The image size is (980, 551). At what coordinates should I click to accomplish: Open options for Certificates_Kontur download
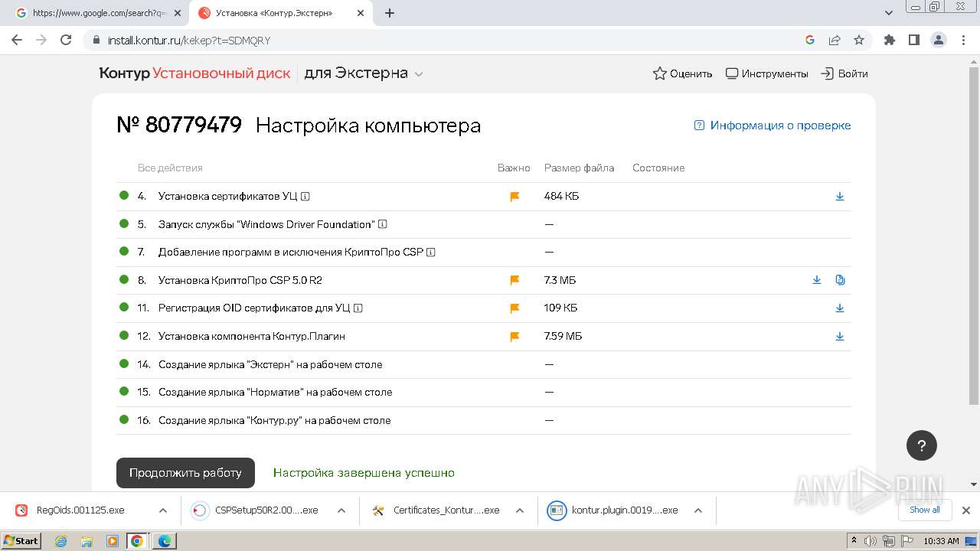click(520, 510)
